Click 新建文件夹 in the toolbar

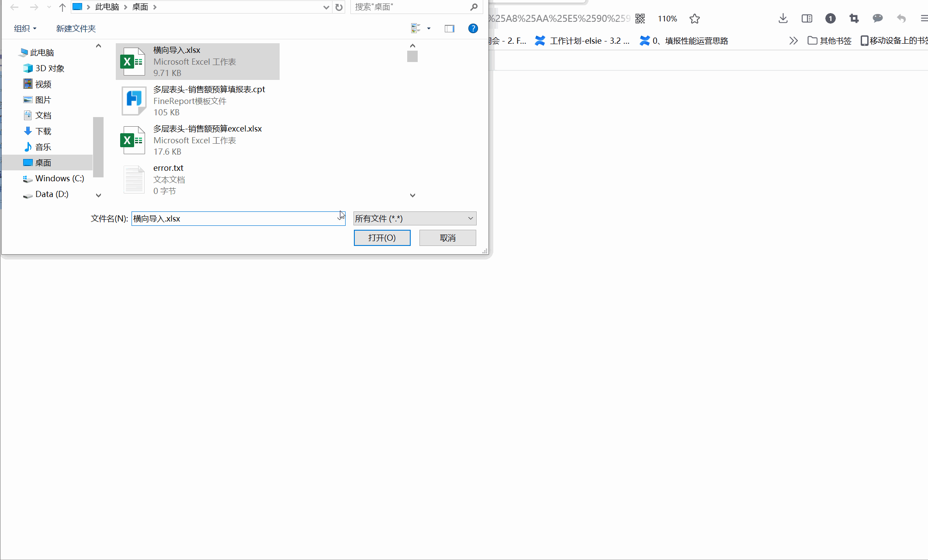(x=76, y=28)
